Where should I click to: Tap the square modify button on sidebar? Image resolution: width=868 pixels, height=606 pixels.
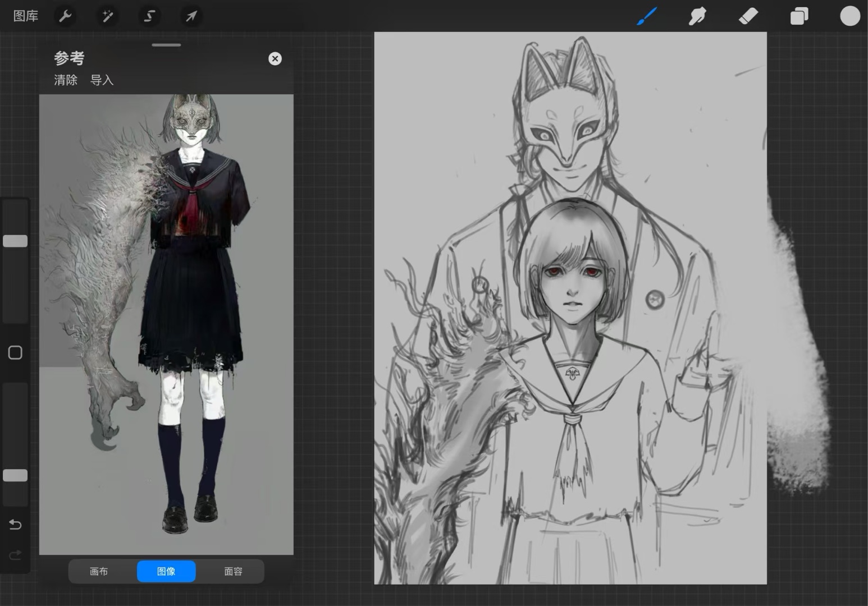point(15,352)
